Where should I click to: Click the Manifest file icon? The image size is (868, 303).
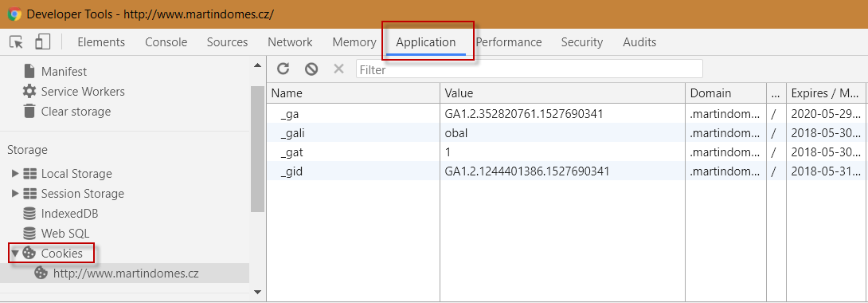(30, 72)
